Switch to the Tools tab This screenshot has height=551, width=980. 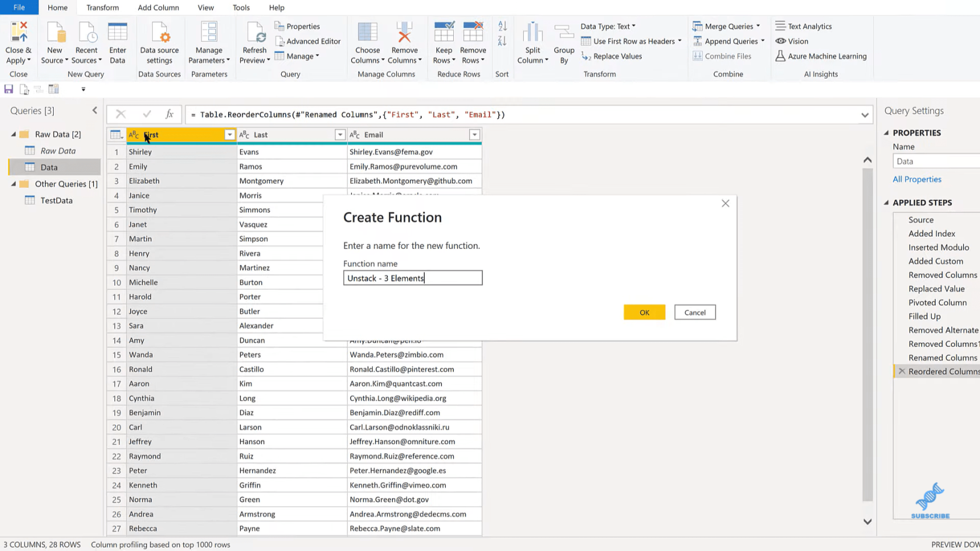[242, 8]
